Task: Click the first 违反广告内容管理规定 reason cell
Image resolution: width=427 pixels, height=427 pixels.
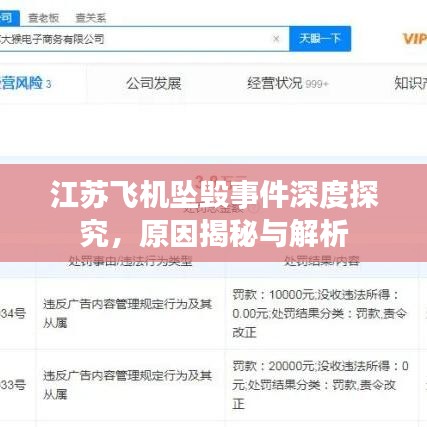Action: pyautogui.click(x=131, y=313)
